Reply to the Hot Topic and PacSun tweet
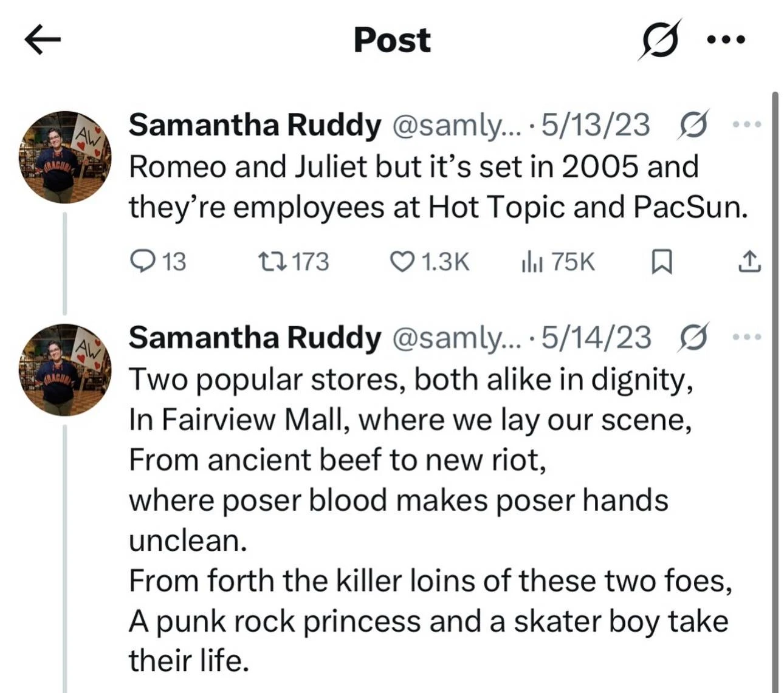The width and height of the screenshot is (784, 693). (x=159, y=262)
